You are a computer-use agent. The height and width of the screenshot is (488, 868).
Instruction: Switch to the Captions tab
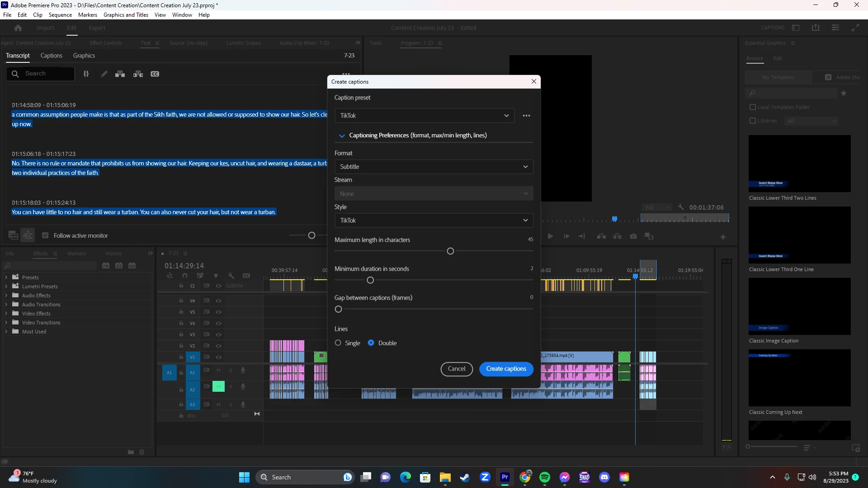(51, 56)
